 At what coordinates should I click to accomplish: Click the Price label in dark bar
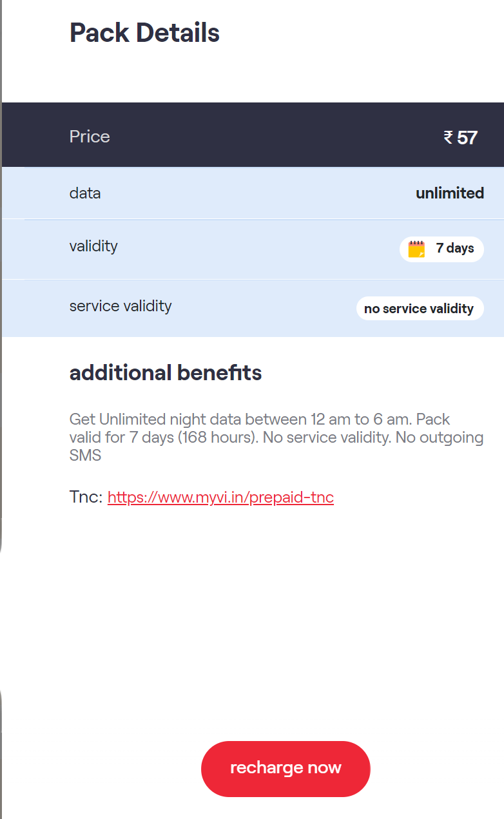pyautogui.click(x=90, y=137)
